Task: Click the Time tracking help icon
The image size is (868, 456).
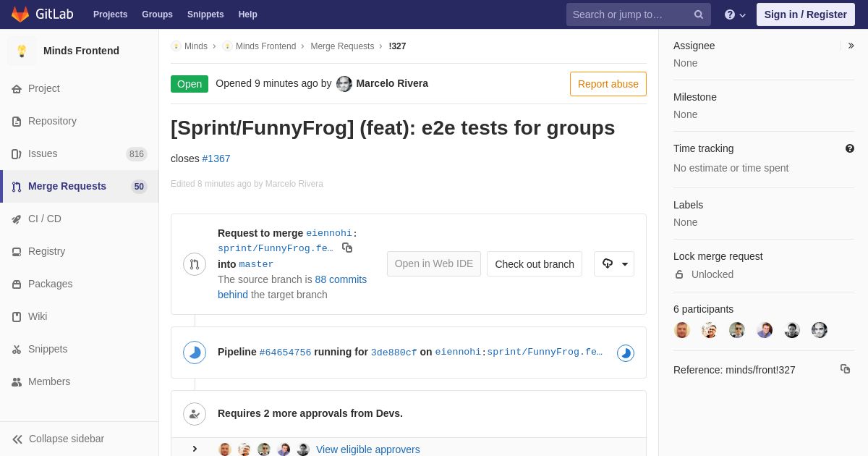Action: coord(850,148)
